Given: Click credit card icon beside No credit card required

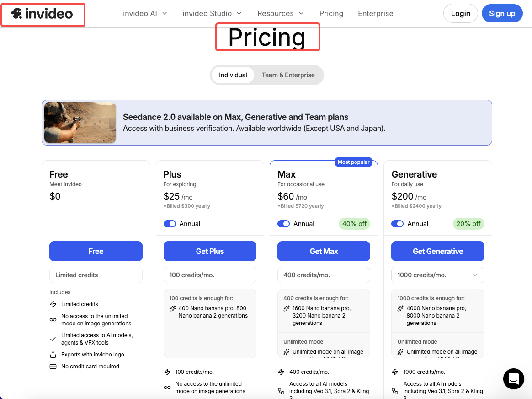Looking at the screenshot, I should tap(53, 367).
